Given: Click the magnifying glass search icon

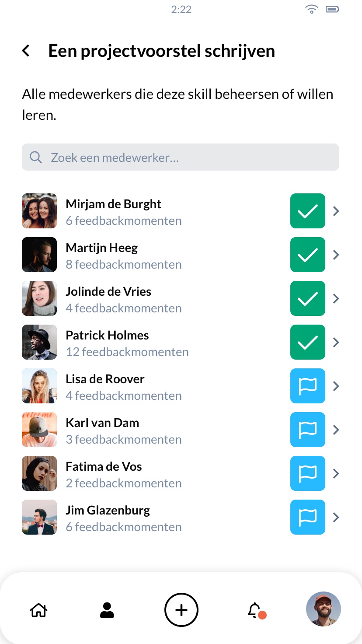Looking at the screenshot, I should (x=36, y=157).
